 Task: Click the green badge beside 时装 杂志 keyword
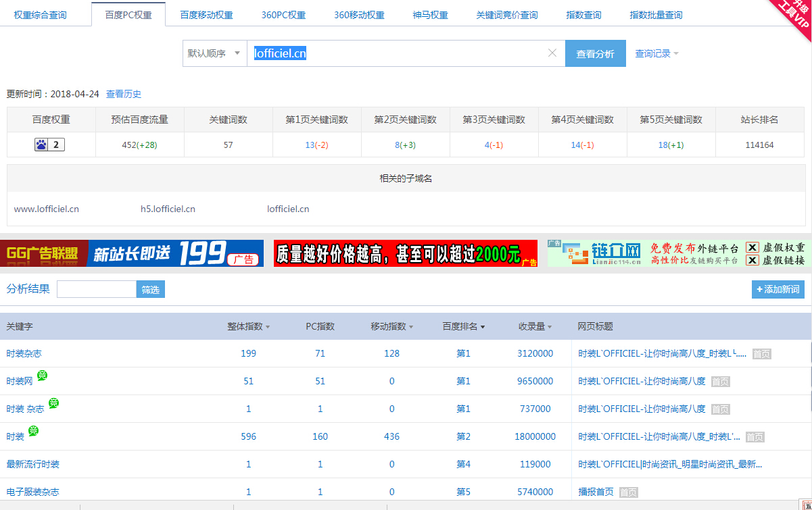pos(53,403)
